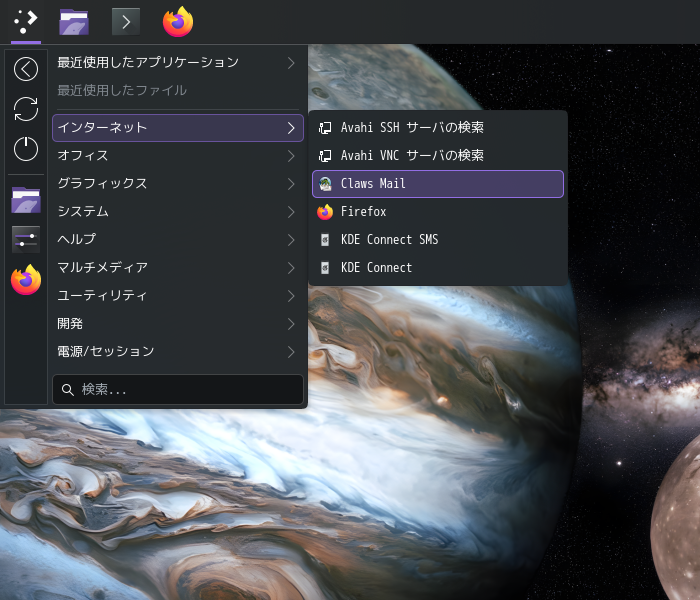This screenshot has height=600, width=700.
Task: Select the システム menu category
Action: click(178, 212)
